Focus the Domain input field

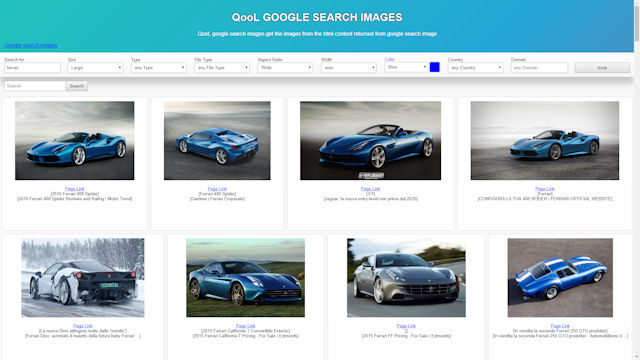[539, 68]
